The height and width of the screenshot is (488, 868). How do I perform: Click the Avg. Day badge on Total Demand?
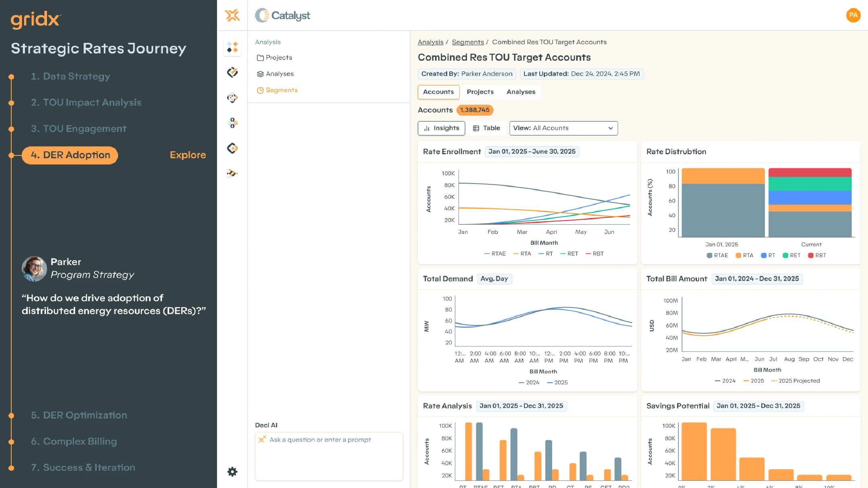coord(494,279)
